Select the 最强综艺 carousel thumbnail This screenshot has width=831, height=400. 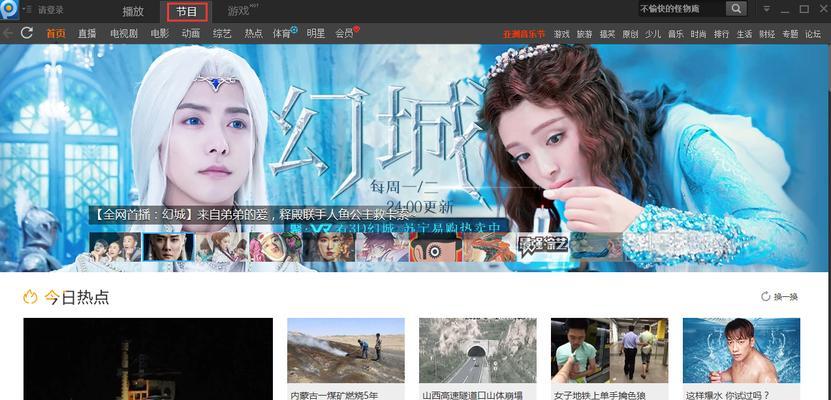pos(543,247)
